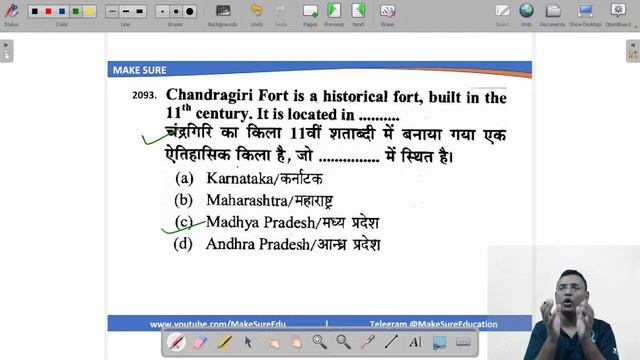
Task: Switch to Board mode
Action: (x=502, y=15)
